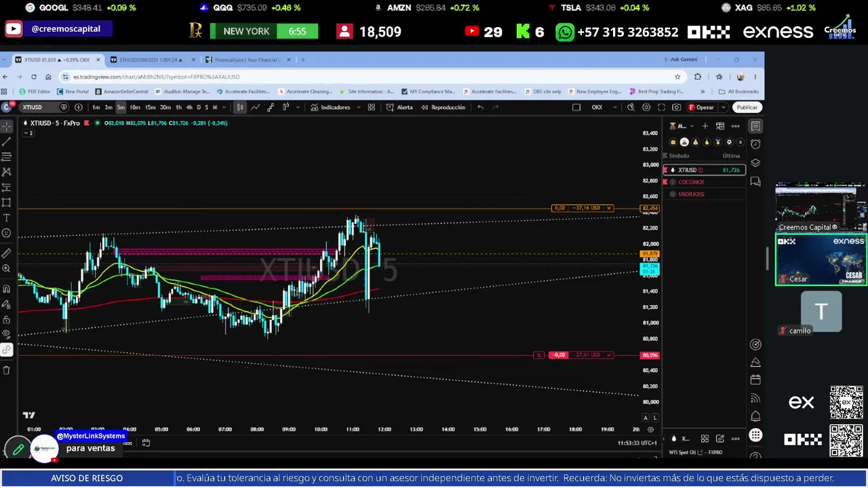Select the geometric shapes tool
This screenshot has width=868, height=488.
point(7,203)
